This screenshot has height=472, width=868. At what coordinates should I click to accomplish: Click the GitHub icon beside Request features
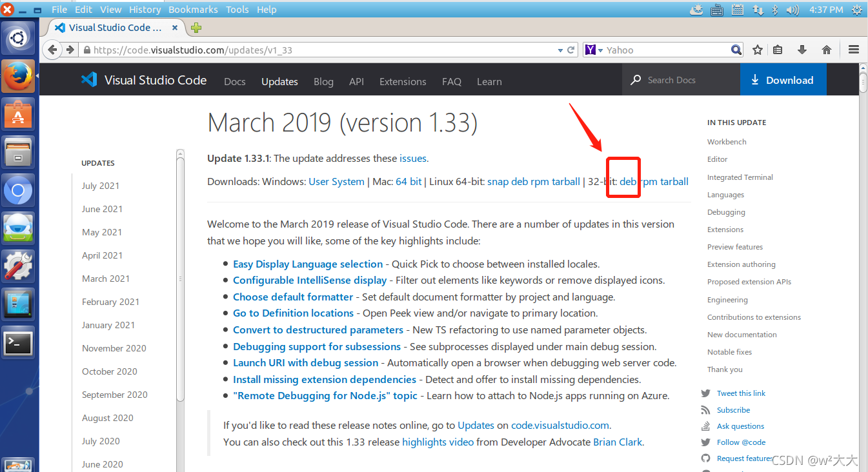click(x=705, y=458)
